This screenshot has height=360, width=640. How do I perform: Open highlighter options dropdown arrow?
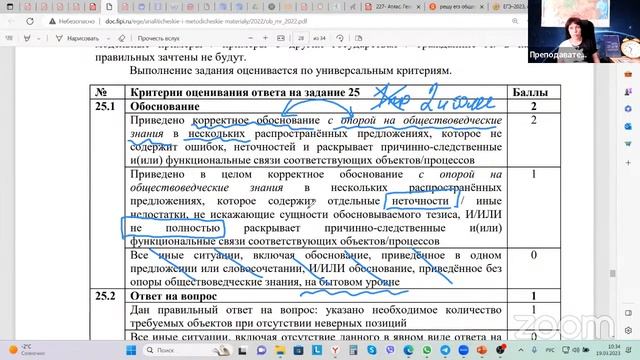(x=38, y=38)
